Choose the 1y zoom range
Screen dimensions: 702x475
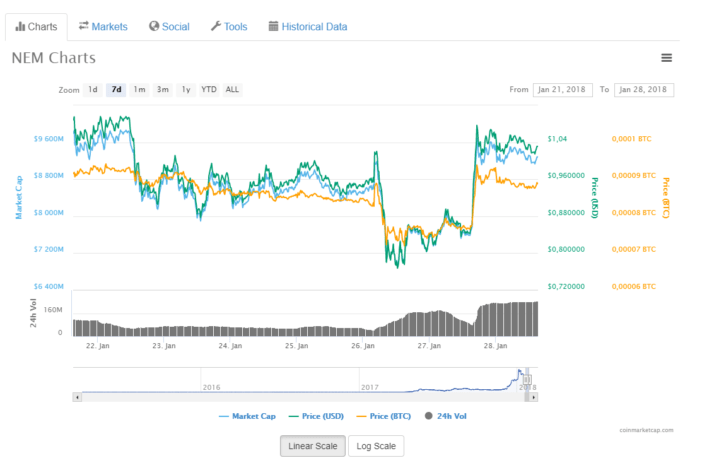186,90
